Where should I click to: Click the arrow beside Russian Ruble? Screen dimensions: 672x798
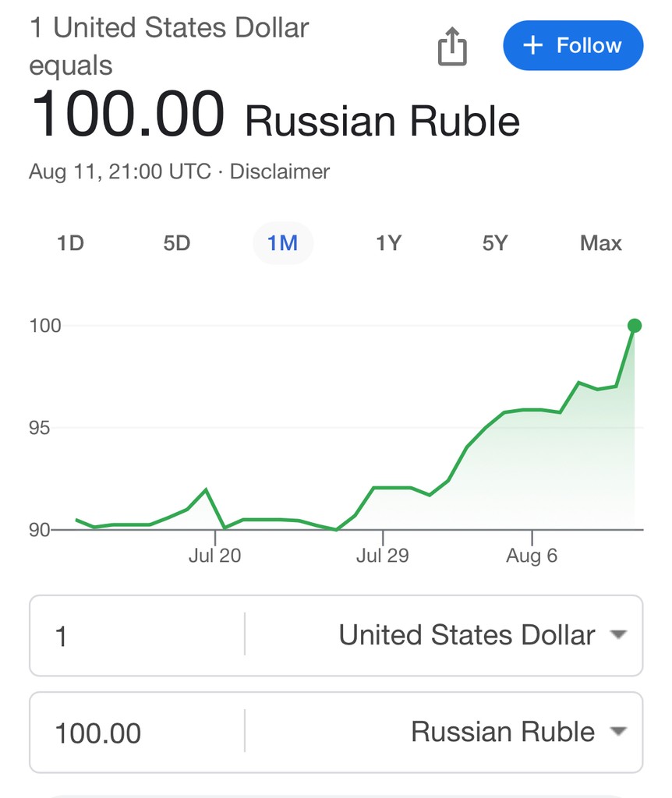[x=618, y=732]
